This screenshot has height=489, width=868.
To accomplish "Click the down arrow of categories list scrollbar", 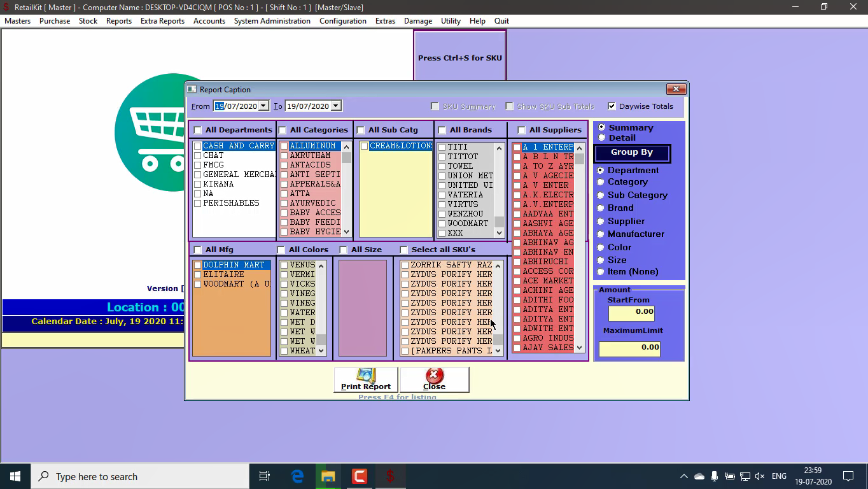I will point(346,232).
